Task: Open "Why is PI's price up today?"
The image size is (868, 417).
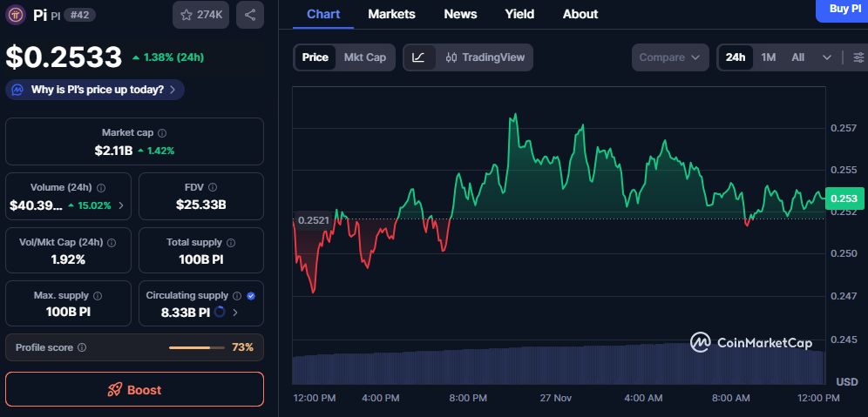Action: (x=95, y=89)
